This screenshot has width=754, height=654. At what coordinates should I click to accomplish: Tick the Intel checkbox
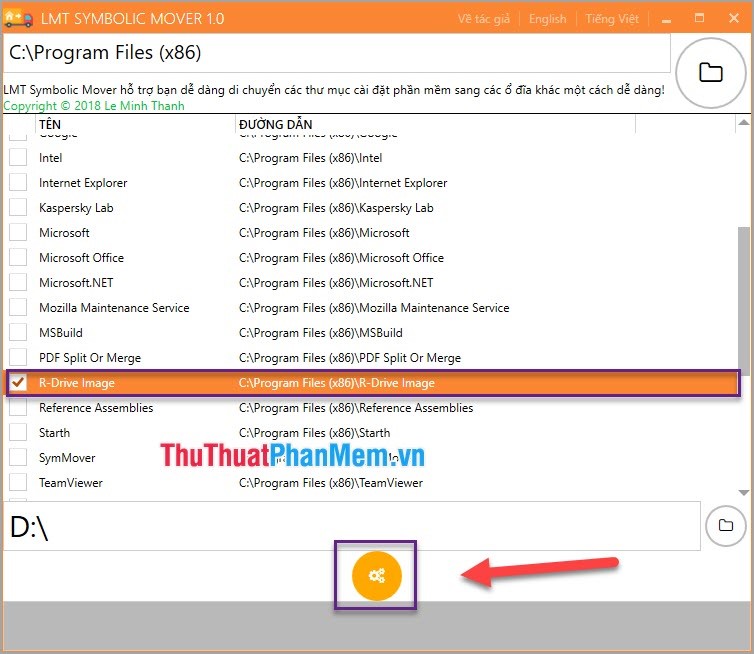click(18, 157)
